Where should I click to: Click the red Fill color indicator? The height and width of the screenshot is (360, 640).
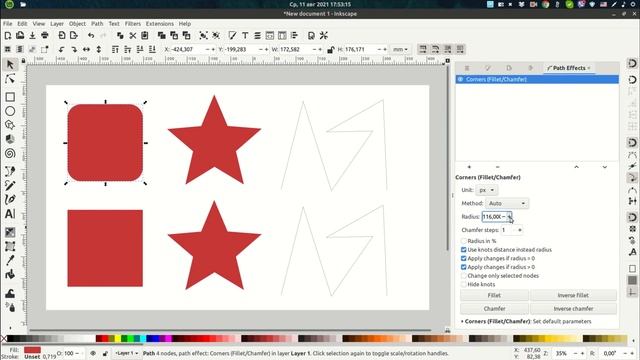[32, 350]
